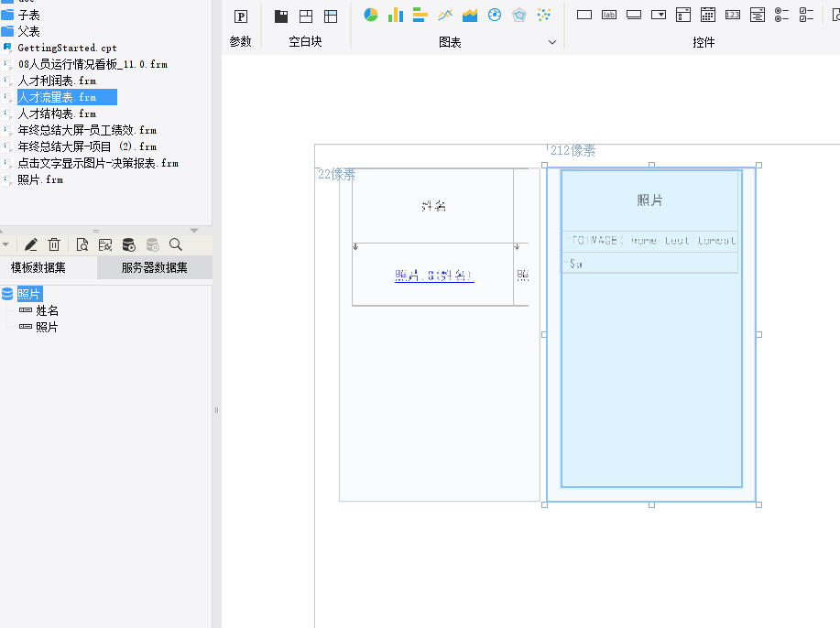
Task: Insert a dropdown checkbox list widget
Action: tap(683, 15)
